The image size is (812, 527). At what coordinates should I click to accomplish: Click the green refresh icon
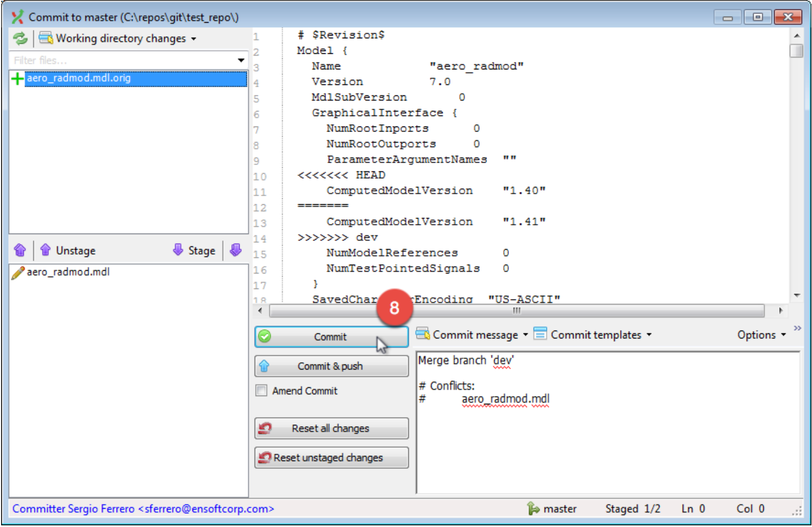21,38
